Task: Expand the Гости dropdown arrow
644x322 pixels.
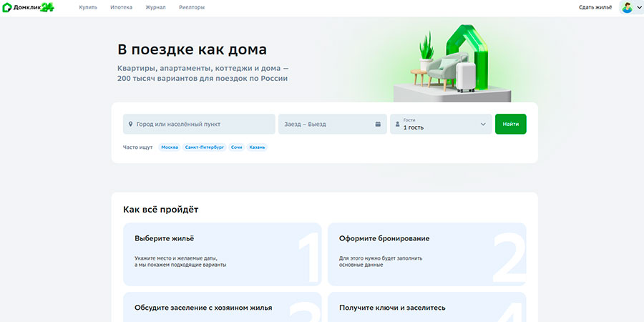Action: [x=483, y=124]
